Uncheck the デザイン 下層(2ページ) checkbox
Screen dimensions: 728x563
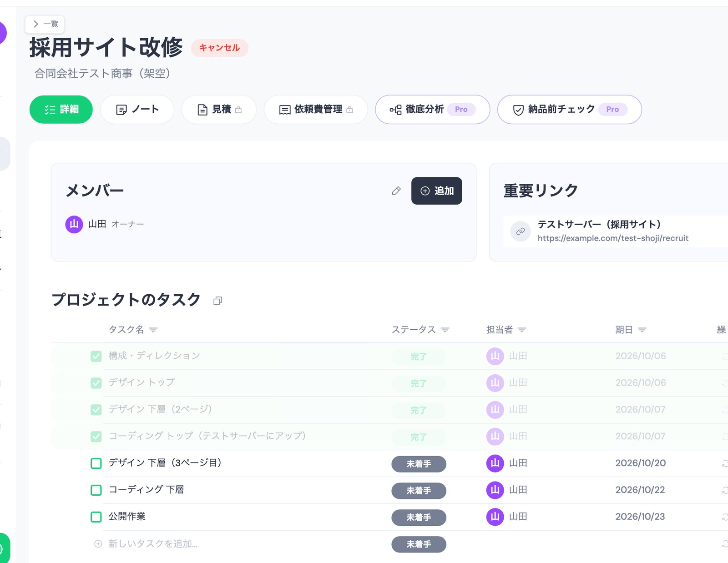[96, 410]
